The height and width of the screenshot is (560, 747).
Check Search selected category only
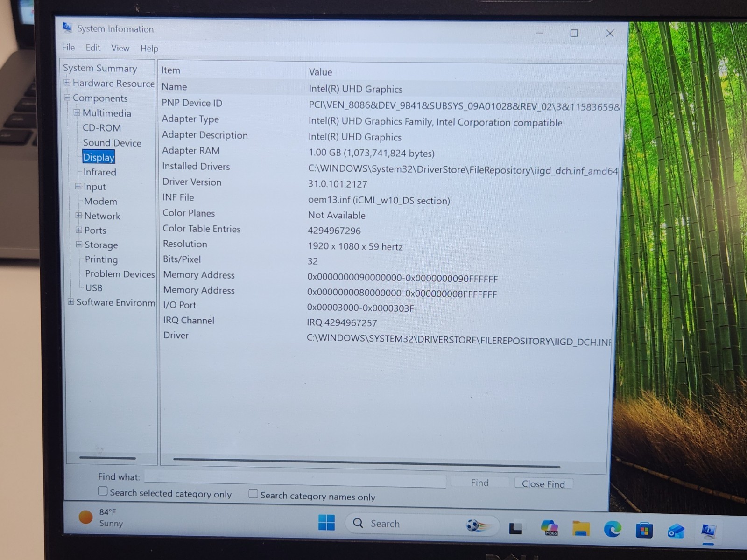coord(103,491)
